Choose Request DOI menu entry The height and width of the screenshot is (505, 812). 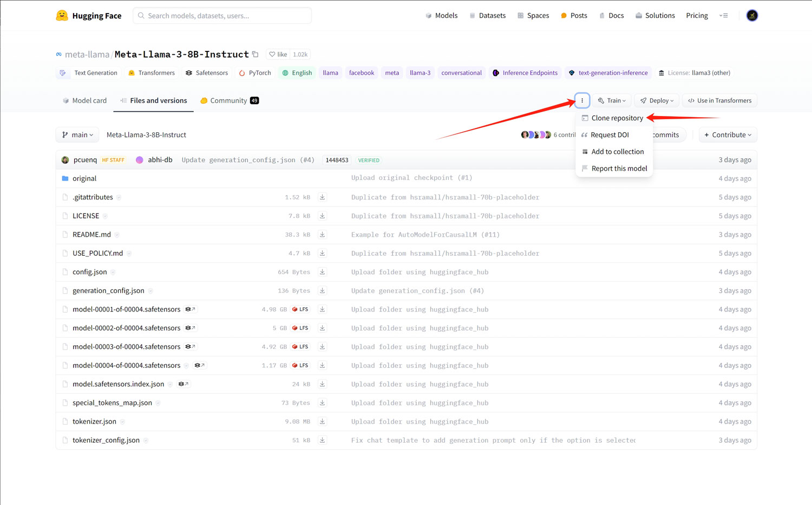pyautogui.click(x=614, y=135)
